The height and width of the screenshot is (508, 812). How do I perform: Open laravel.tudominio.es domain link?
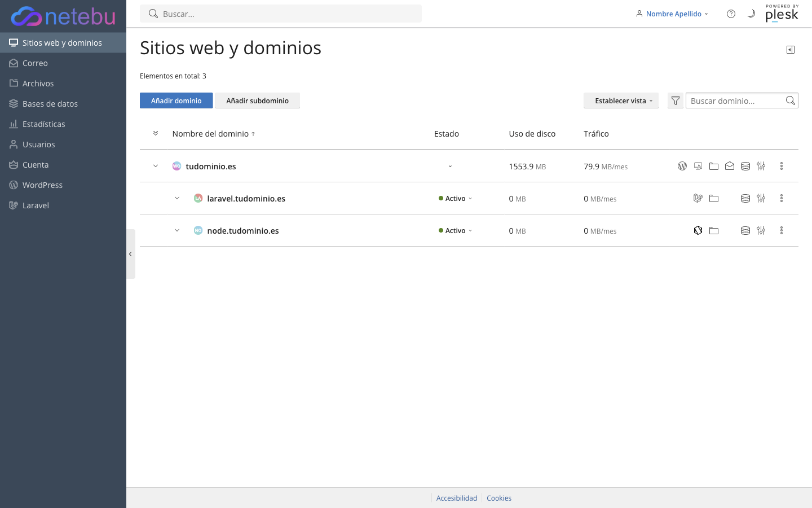[x=246, y=199]
